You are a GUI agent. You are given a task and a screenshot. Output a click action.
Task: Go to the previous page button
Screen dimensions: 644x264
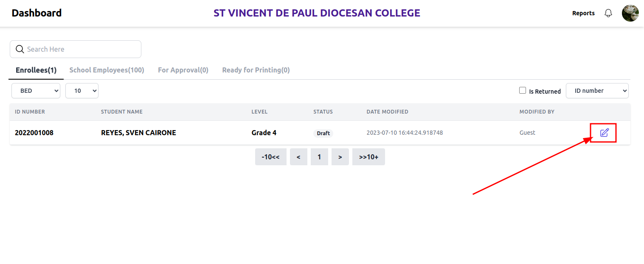(x=298, y=157)
